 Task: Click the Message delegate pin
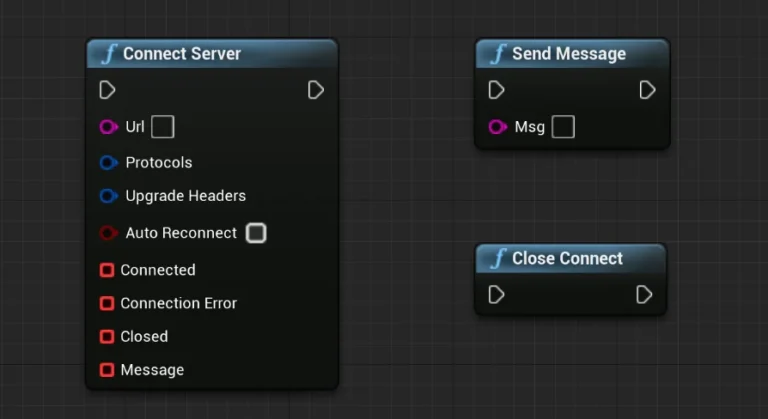point(107,370)
